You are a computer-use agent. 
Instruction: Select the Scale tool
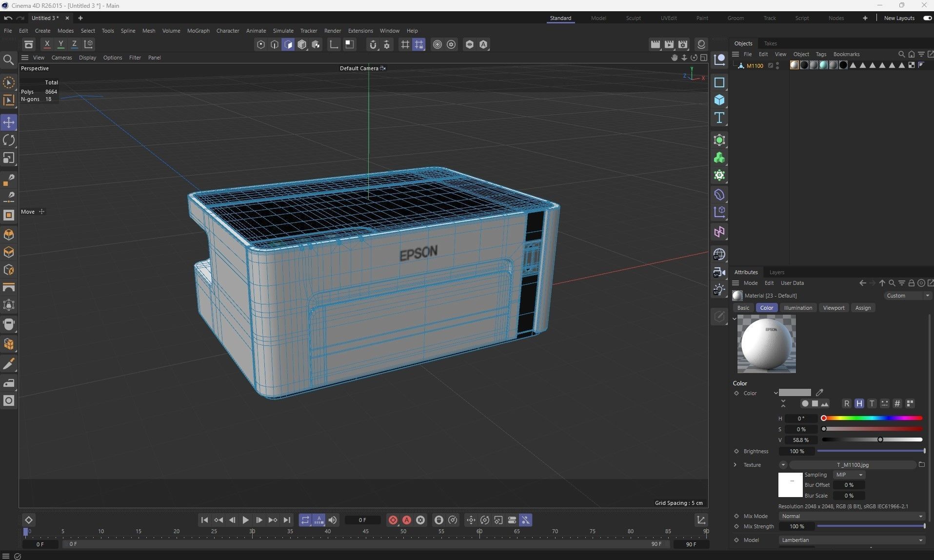click(9, 158)
